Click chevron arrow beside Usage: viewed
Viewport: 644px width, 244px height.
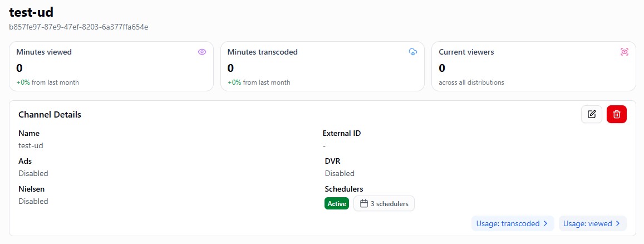pyautogui.click(x=618, y=223)
